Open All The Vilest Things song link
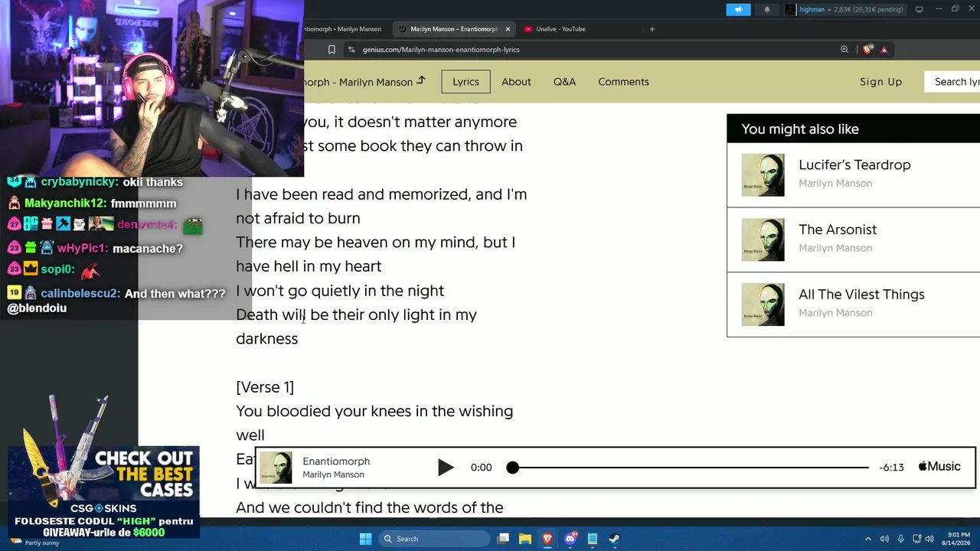The height and width of the screenshot is (551, 980). pyautogui.click(x=861, y=295)
